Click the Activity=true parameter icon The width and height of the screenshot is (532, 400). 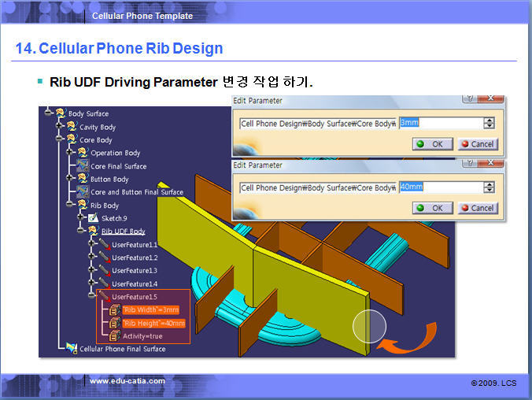[114, 336]
